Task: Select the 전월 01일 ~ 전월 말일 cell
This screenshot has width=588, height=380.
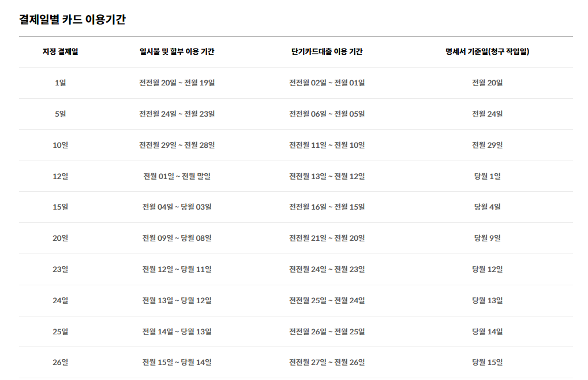Action: click(177, 176)
